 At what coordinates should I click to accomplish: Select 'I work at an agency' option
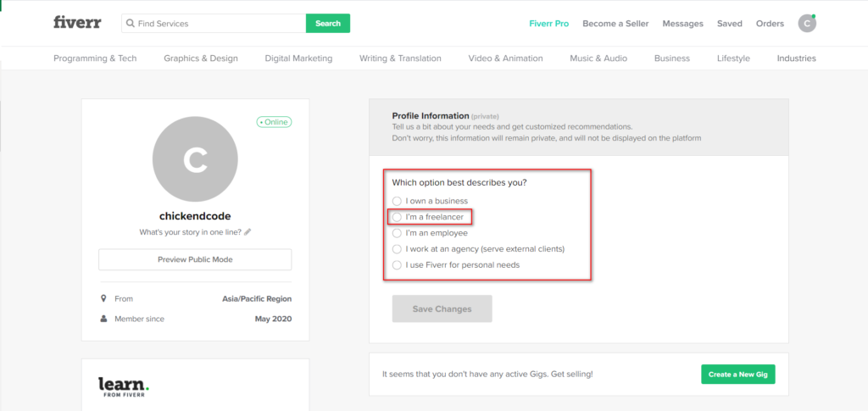pyautogui.click(x=478, y=249)
